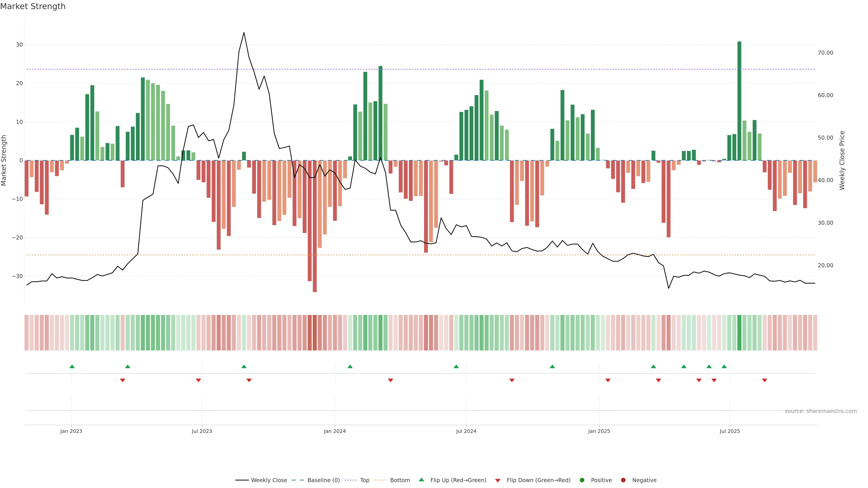The height and width of the screenshot is (488, 868).
Task: Click the Market Strength chart title
Action: pyautogui.click(x=33, y=6)
